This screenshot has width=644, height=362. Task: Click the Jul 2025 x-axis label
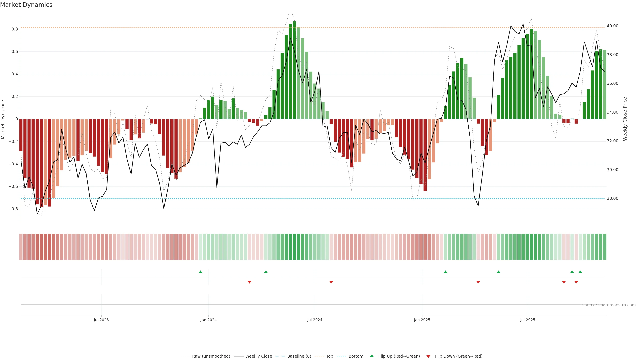click(x=527, y=320)
